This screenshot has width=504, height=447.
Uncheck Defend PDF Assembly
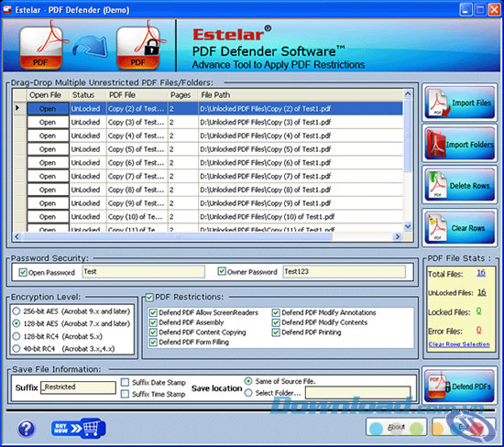pos(153,322)
